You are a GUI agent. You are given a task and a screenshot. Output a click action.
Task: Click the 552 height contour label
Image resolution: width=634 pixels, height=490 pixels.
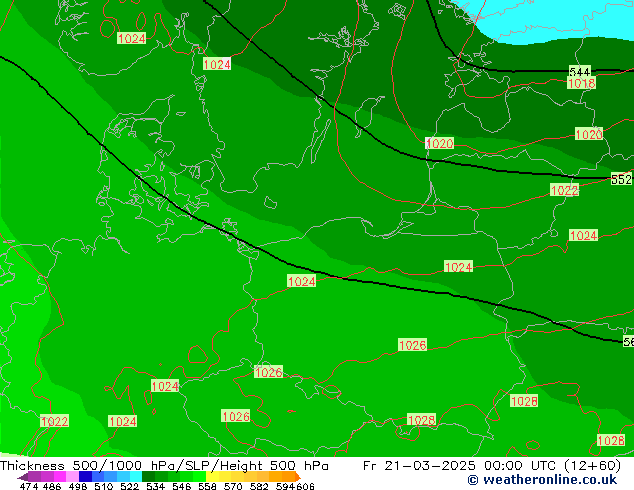coord(621,179)
